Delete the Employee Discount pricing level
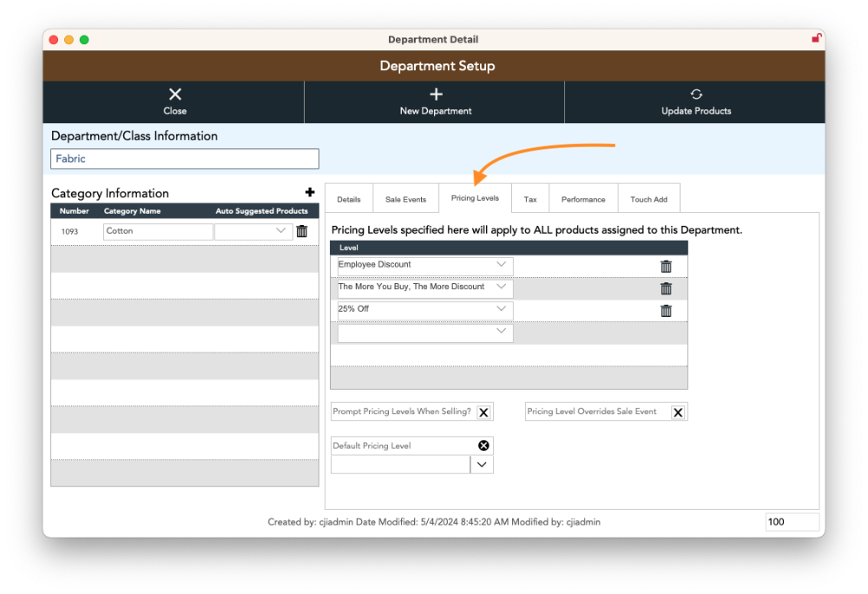 [x=666, y=267]
